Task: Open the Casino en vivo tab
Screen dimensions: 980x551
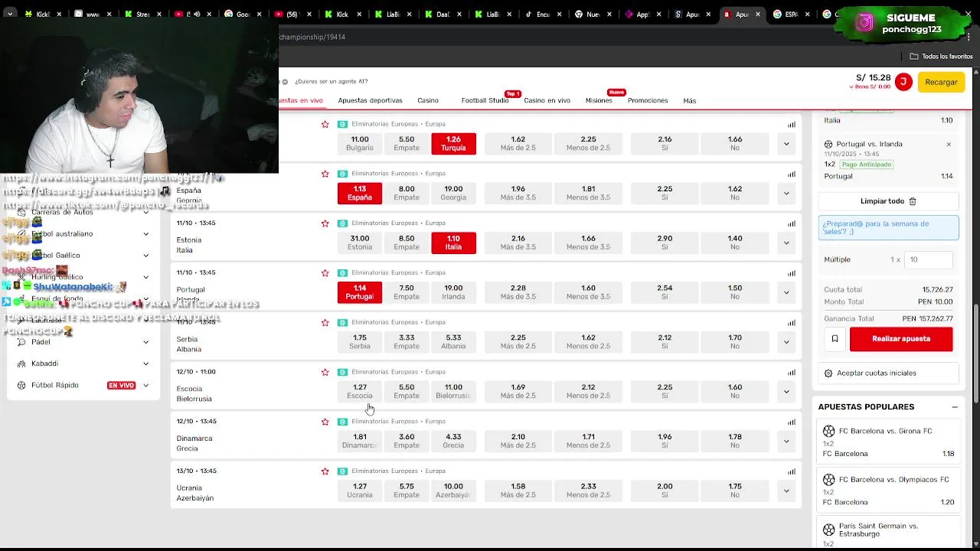Action: (547, 101)
